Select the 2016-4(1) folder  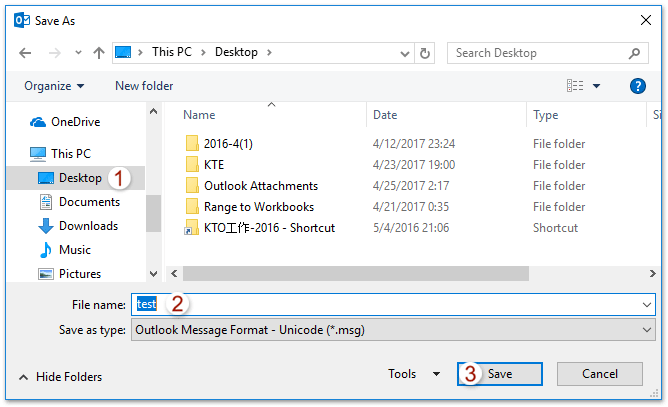coord(228,144)
